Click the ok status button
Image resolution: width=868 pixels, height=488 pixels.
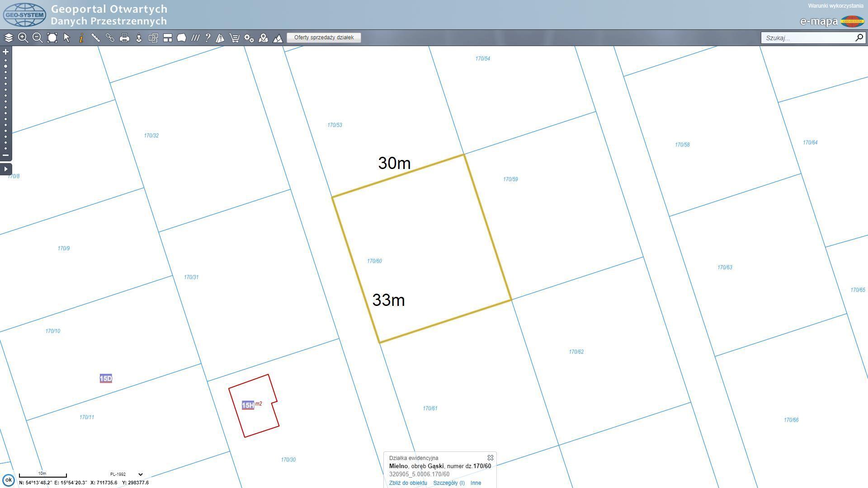[8, 480]
